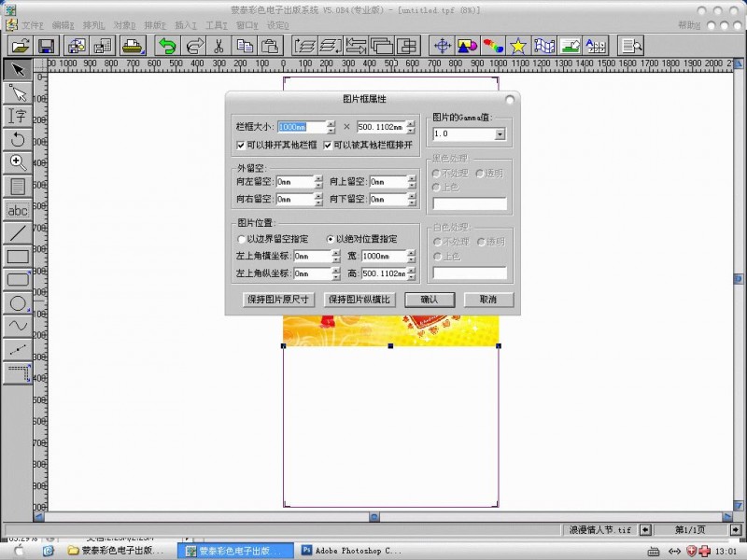
Task: Click the 保持图片原尺寸 button
Action: [x=277, y=300]
